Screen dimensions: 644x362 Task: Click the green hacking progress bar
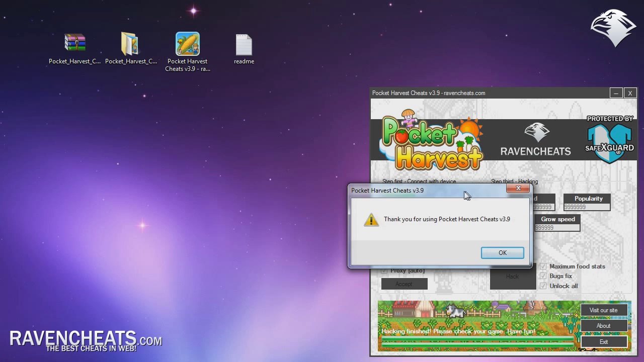477,342
